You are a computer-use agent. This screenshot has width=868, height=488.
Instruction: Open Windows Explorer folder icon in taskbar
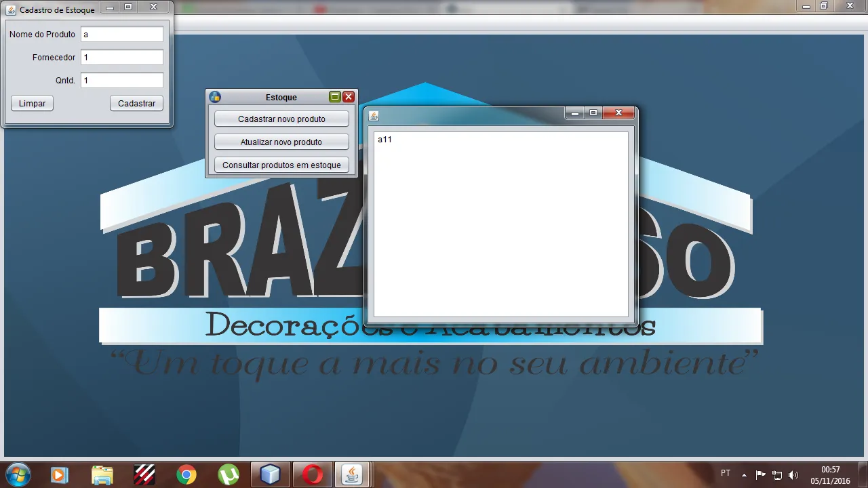pos(102,475)
